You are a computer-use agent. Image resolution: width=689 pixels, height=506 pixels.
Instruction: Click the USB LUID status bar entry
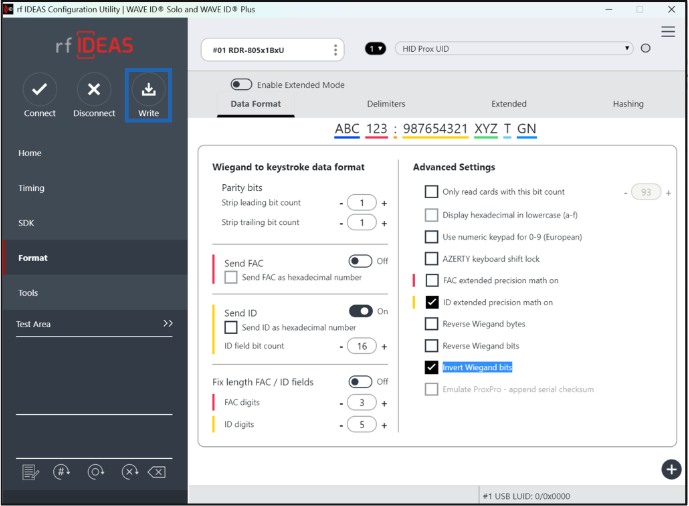(x=526, y=496)
